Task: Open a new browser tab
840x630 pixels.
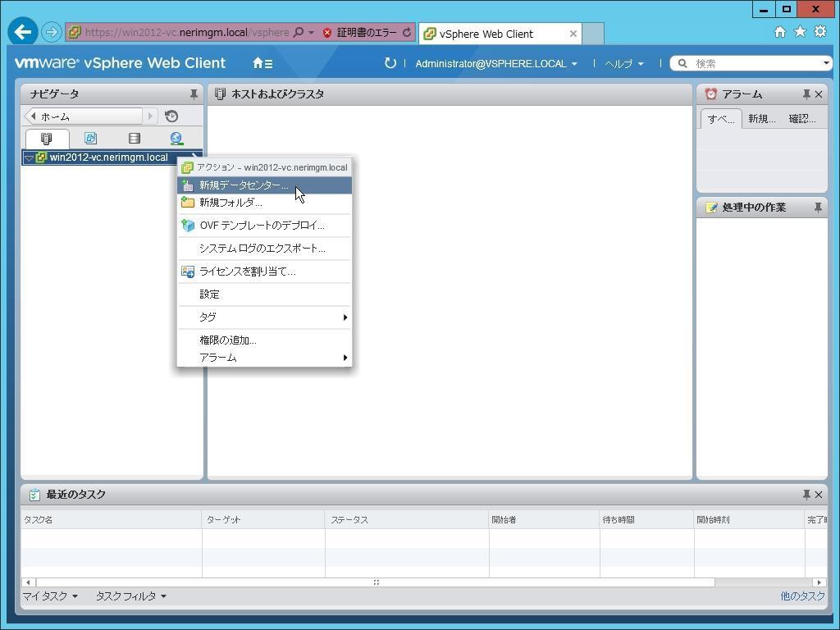Action: [x=593, y=34]
